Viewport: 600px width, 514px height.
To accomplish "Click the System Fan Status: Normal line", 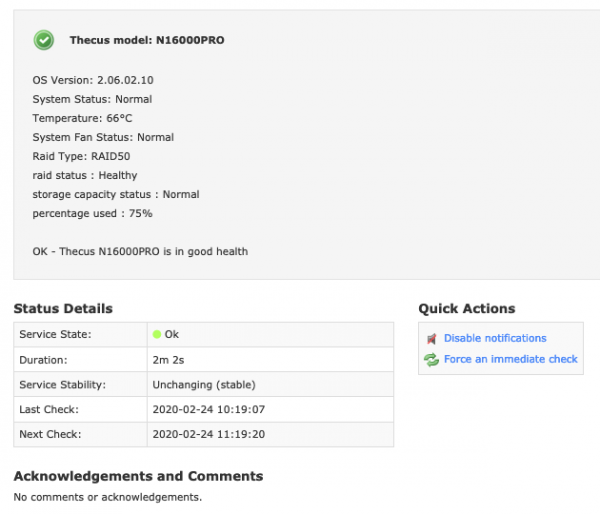I will [x=103, y=137].
